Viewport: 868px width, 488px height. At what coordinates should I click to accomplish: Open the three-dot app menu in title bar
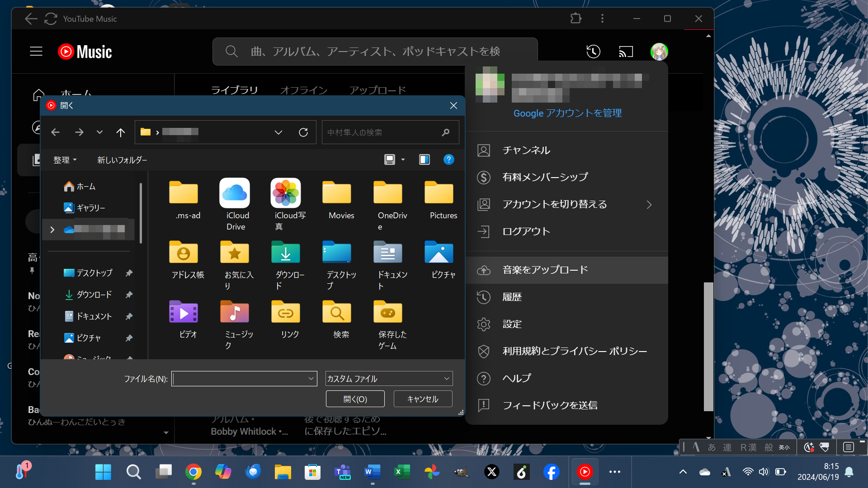(602, 19)
